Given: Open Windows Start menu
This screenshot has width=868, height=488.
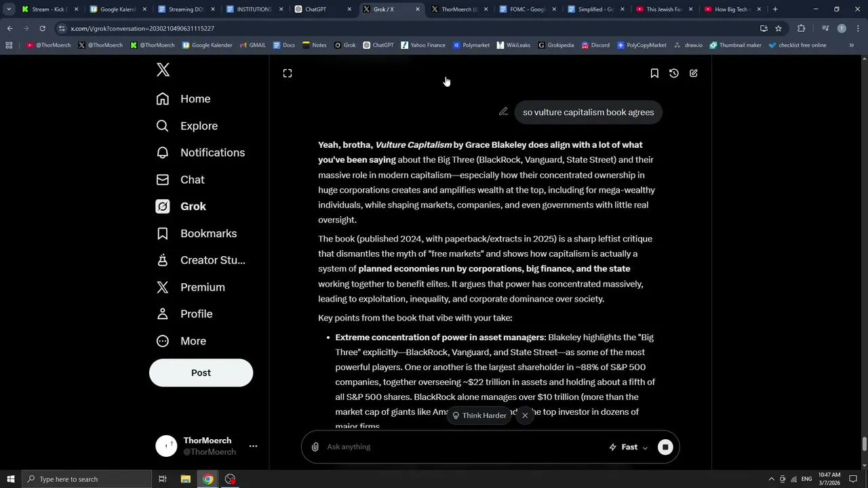Looking at the screenshot, I should coord(10,479).
